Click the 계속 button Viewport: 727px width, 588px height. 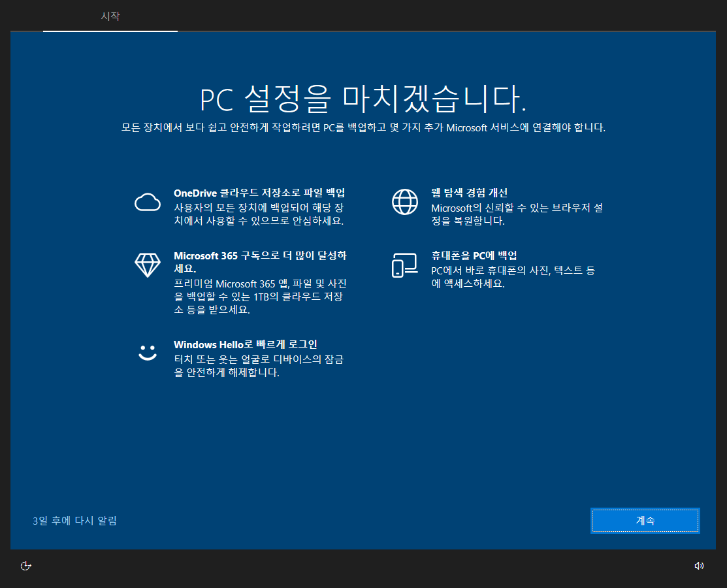click(645, 521)
